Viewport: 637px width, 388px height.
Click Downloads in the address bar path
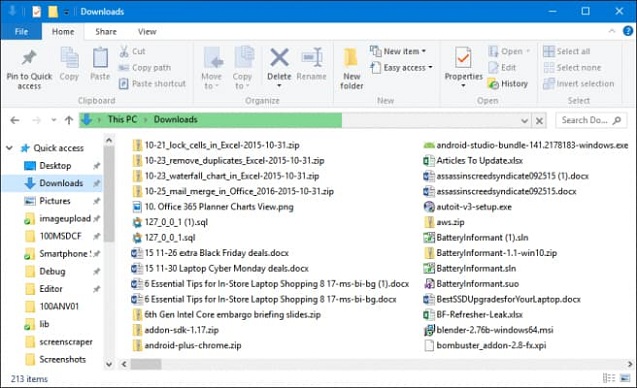point(176,119)
